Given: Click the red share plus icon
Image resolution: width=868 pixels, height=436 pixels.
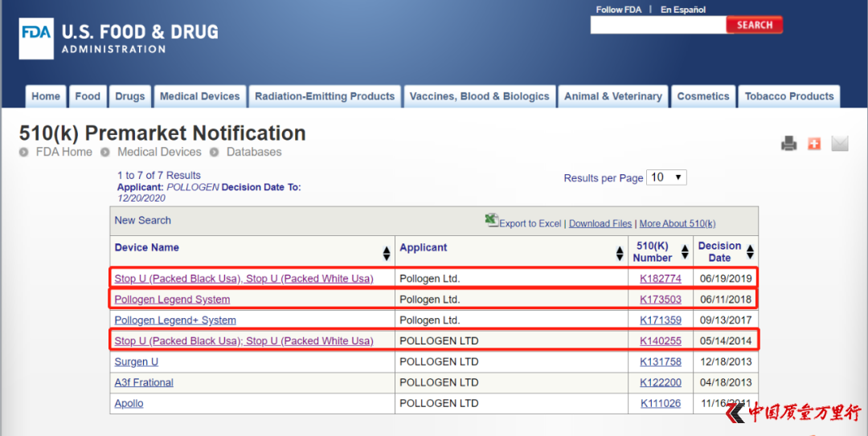Looking at the screenshot, I should pyautogui.click(x=814, y=144).
